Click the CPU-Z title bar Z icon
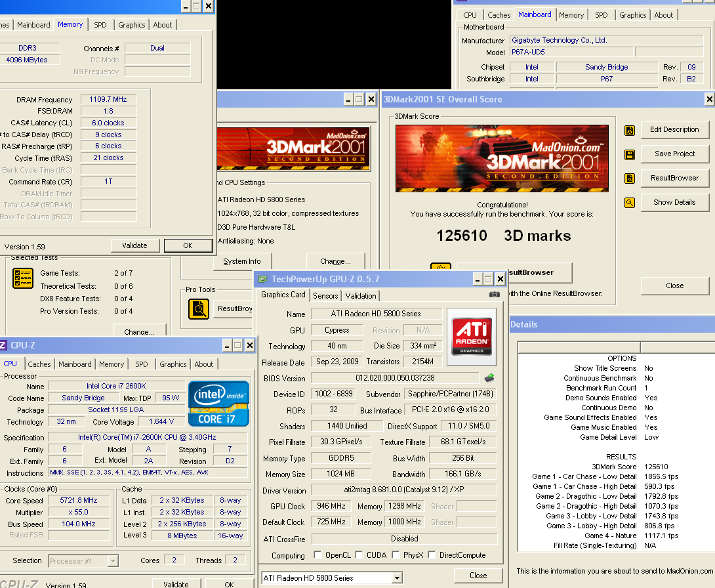 coord(3,345)
